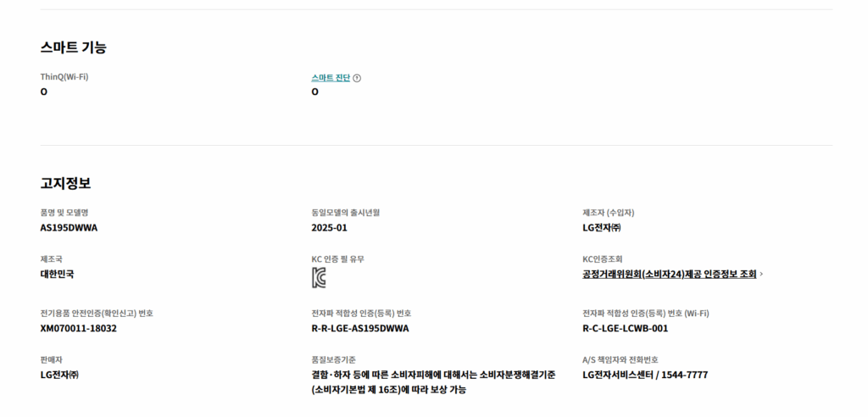
Task: Click the ThinQ(Wi-Fi) label
Action: pyautogui.click(x=64, y=77)
